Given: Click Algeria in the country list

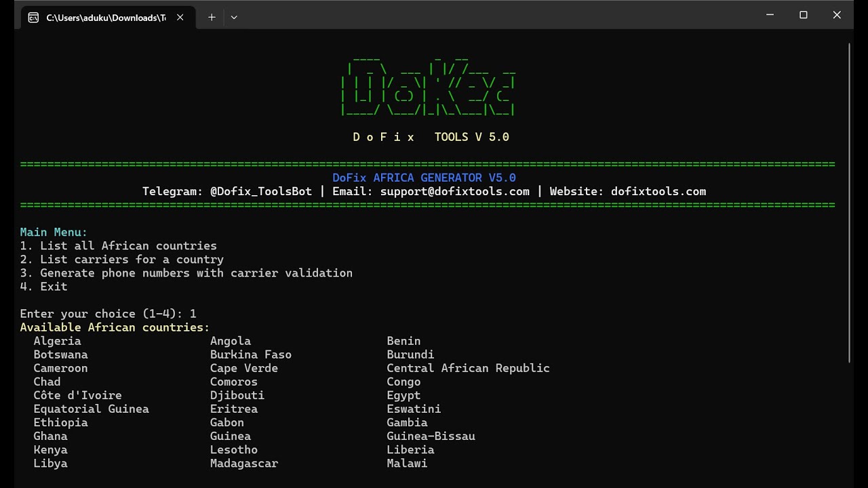Looking at the screenshot, I should pyautogui.click(x=57, y=341).
